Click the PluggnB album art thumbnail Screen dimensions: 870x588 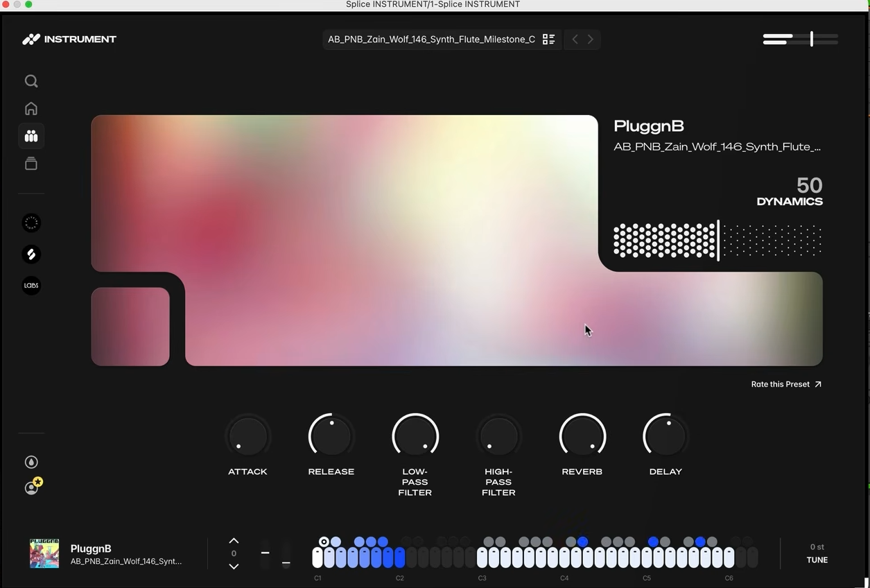(44, 554)
